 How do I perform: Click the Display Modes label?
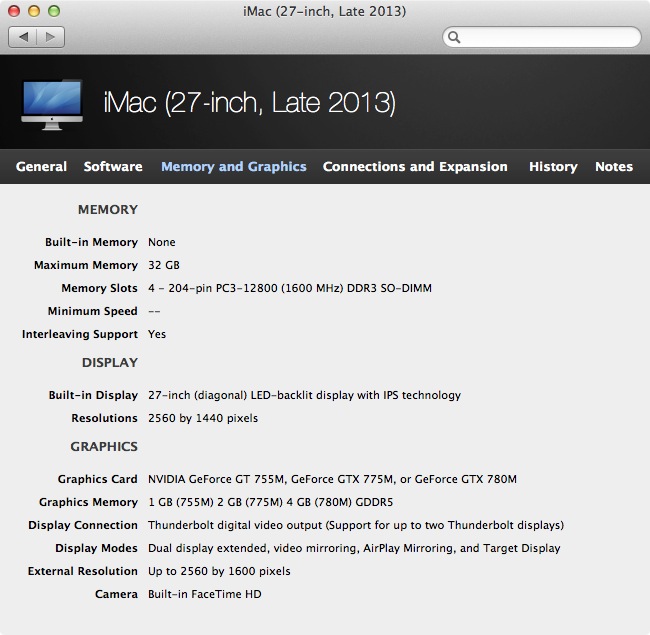(96, 548)
